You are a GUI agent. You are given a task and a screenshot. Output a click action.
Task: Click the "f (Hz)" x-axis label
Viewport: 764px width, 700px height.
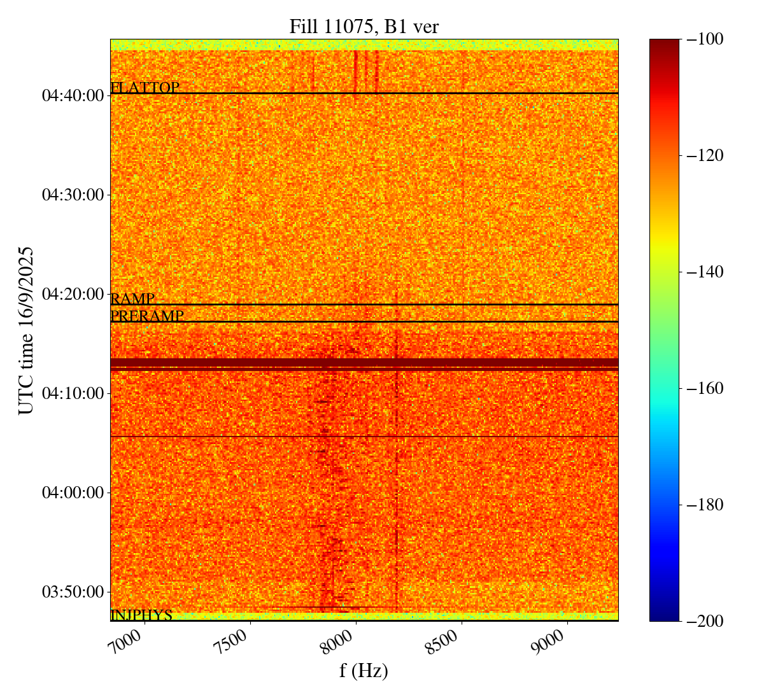click(x=364, y=670)
